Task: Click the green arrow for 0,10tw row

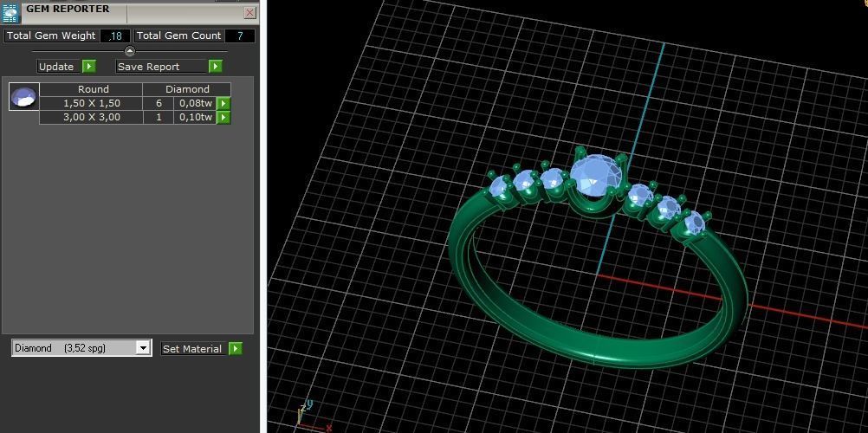Action: click(223, 117)
